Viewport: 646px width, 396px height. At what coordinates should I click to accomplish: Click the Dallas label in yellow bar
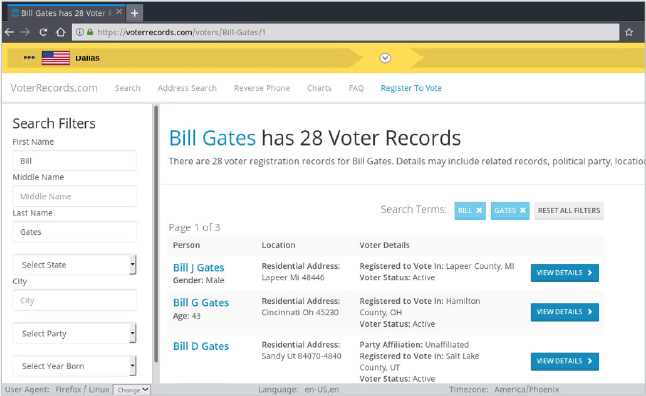click(87, 58)
